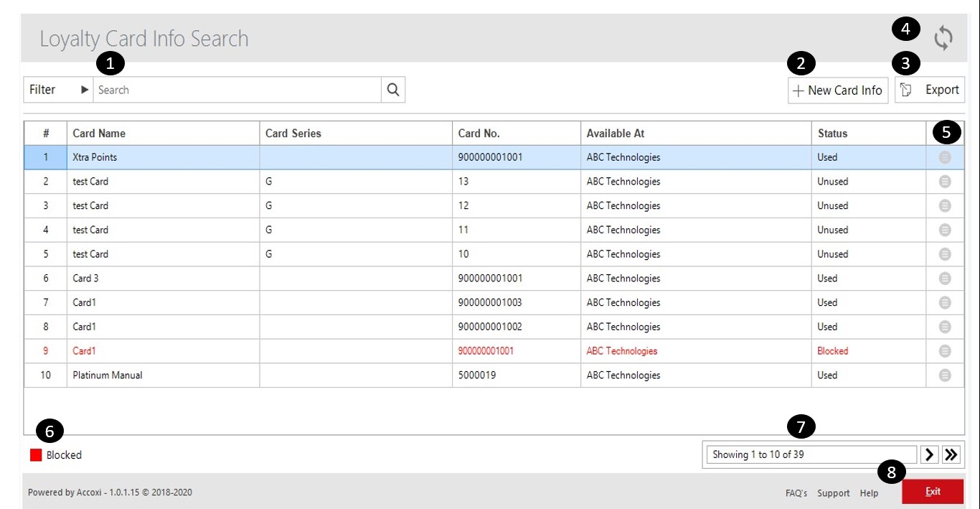Export the card list
Screen dimensions: 980x509
[930, 90]
